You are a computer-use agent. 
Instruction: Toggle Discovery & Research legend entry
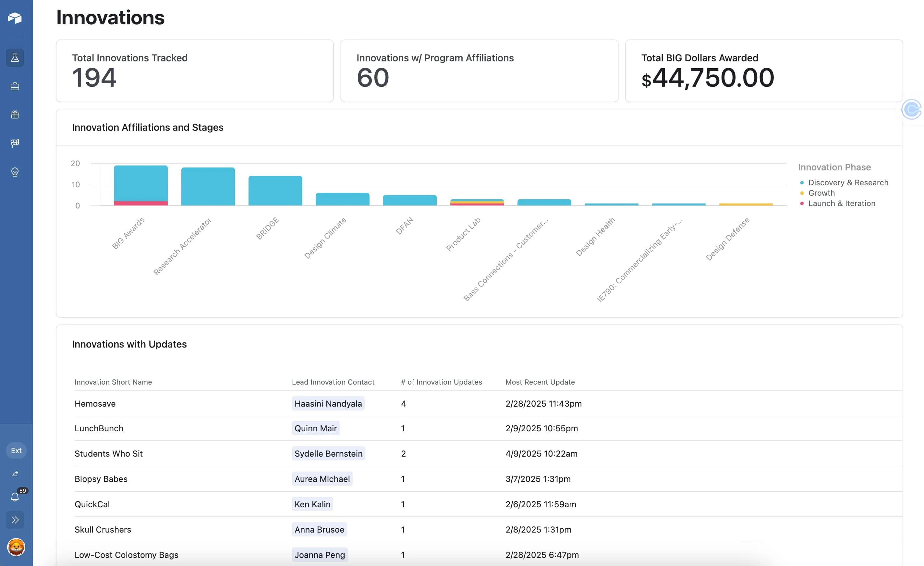pyautogui.click(x=848, y=183)
